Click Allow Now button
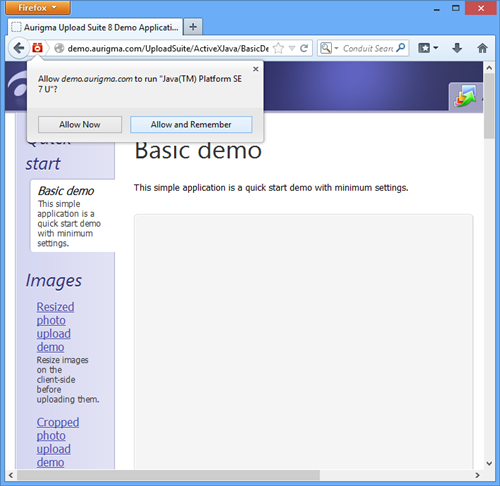500x486 pixels. coord(80,125)
